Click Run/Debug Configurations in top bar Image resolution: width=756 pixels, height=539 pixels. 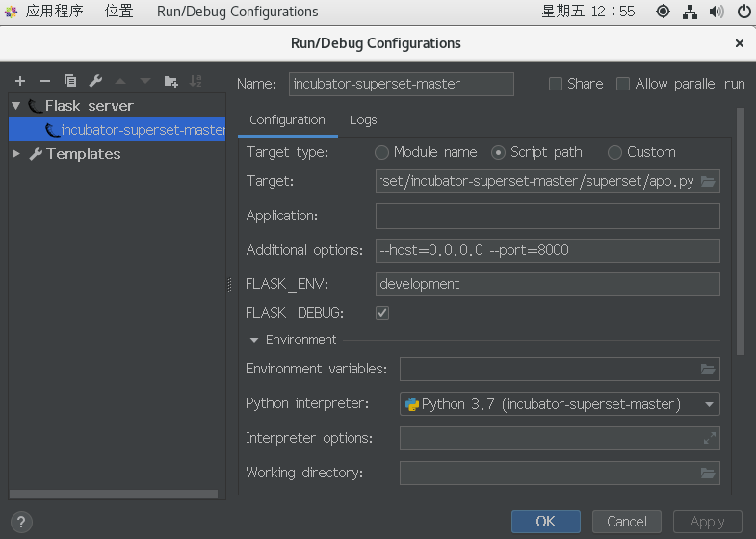click(237, 12)
